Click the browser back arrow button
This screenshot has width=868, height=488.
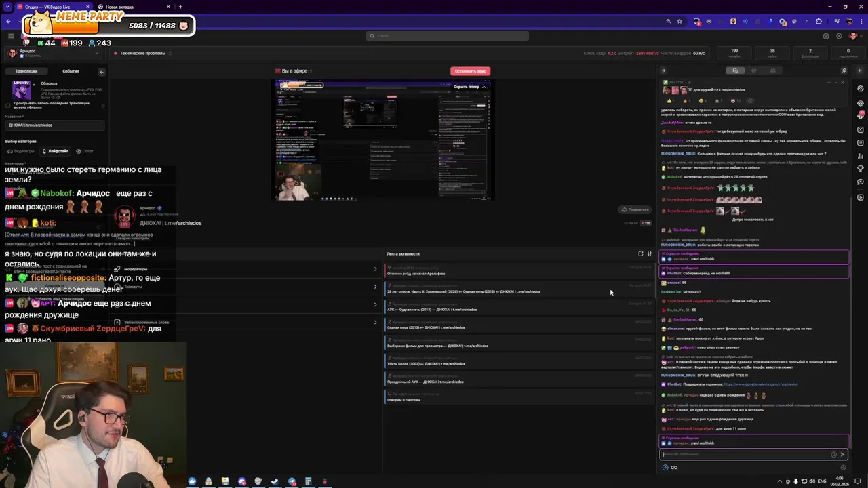8,22
